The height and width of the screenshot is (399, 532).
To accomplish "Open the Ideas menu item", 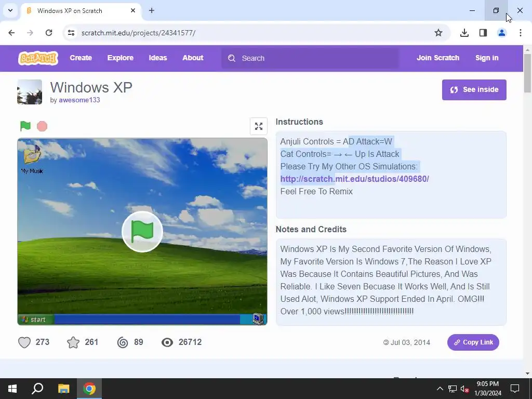I will pos(158,58).
